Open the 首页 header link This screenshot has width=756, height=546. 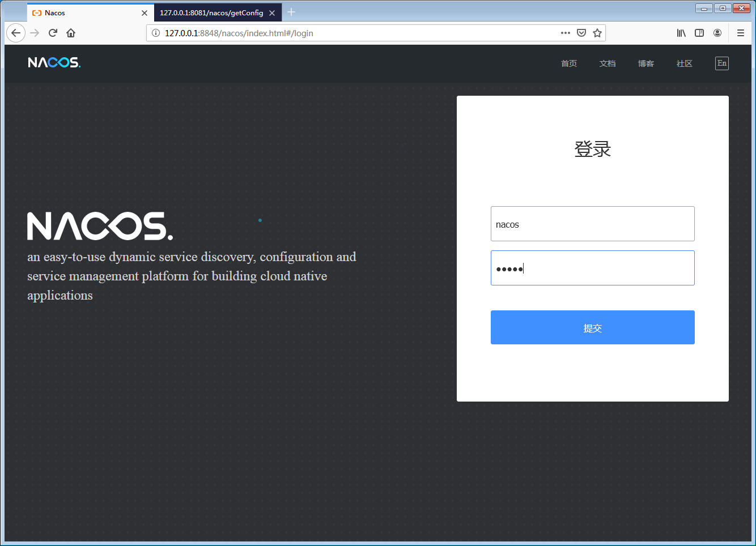click(x=569, y=63)
